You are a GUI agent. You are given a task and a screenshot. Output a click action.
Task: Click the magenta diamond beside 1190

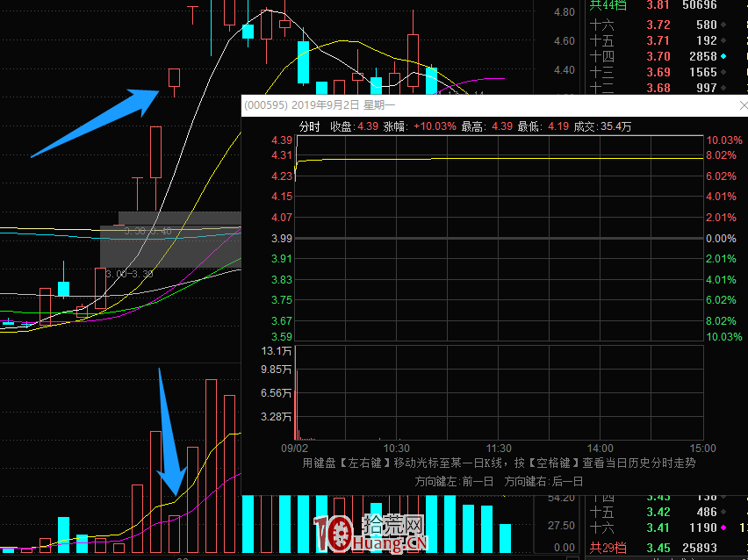click(x=723, y=528)
